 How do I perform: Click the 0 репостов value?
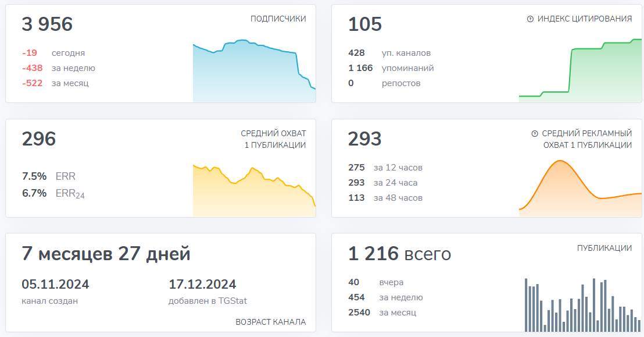[x=350, y=84]
